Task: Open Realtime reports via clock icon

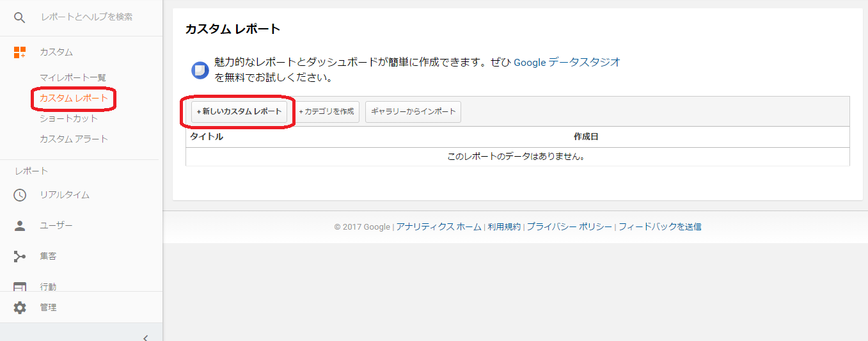Action: (20, 195)
